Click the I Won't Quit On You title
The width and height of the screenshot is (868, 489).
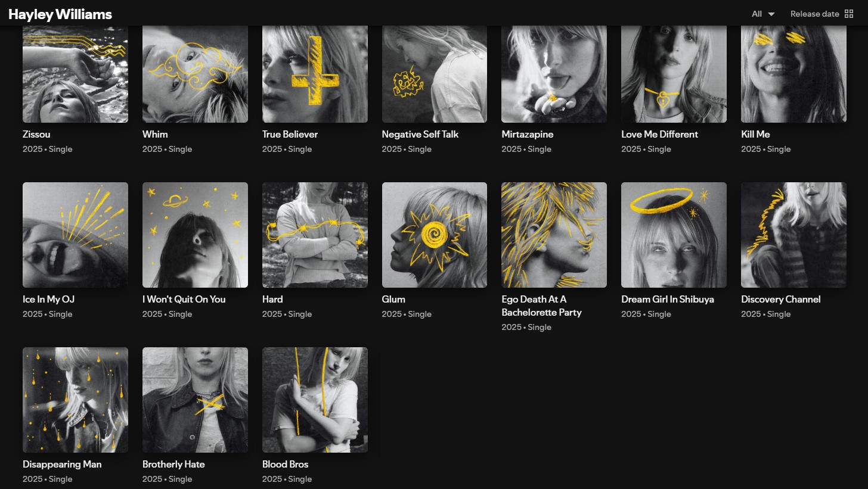184,299
